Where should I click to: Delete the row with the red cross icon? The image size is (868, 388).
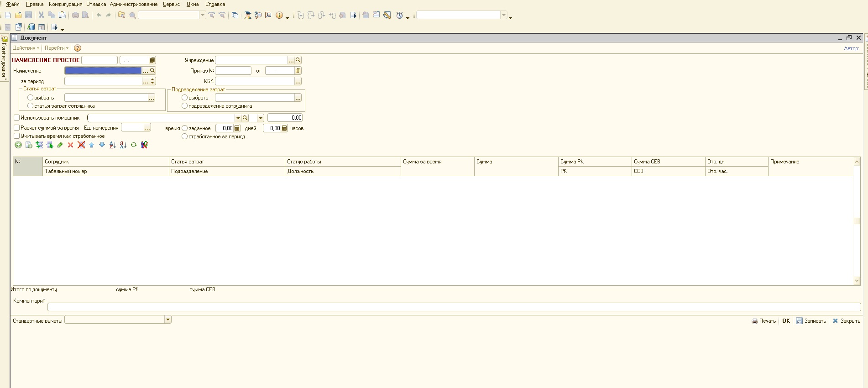tap(70, 145)
